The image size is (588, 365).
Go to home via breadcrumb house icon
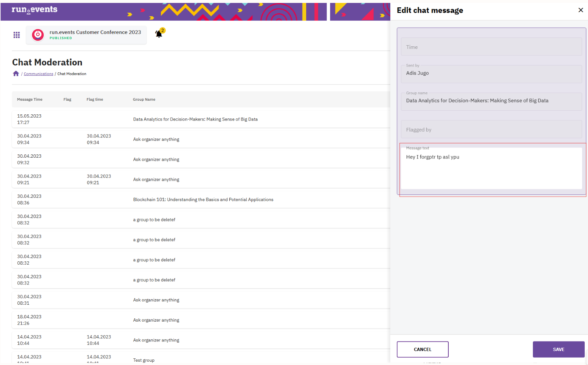pos(16,74)
